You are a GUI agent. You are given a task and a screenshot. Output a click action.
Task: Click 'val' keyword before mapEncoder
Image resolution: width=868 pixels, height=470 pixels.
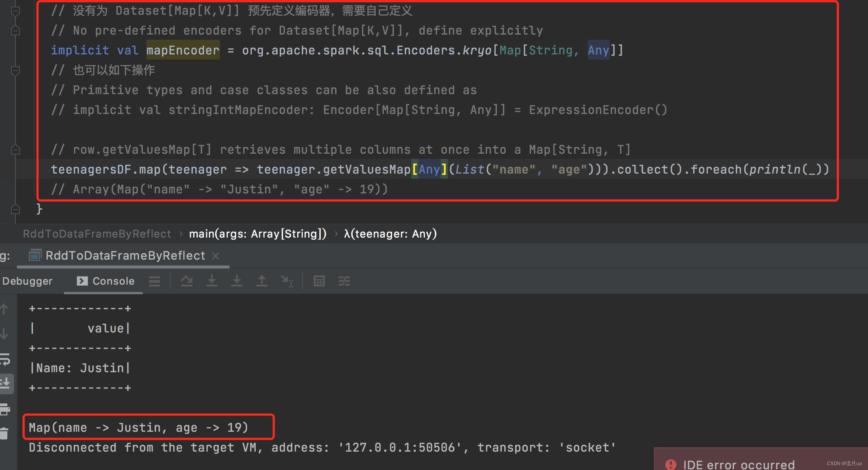coord(128,50)
